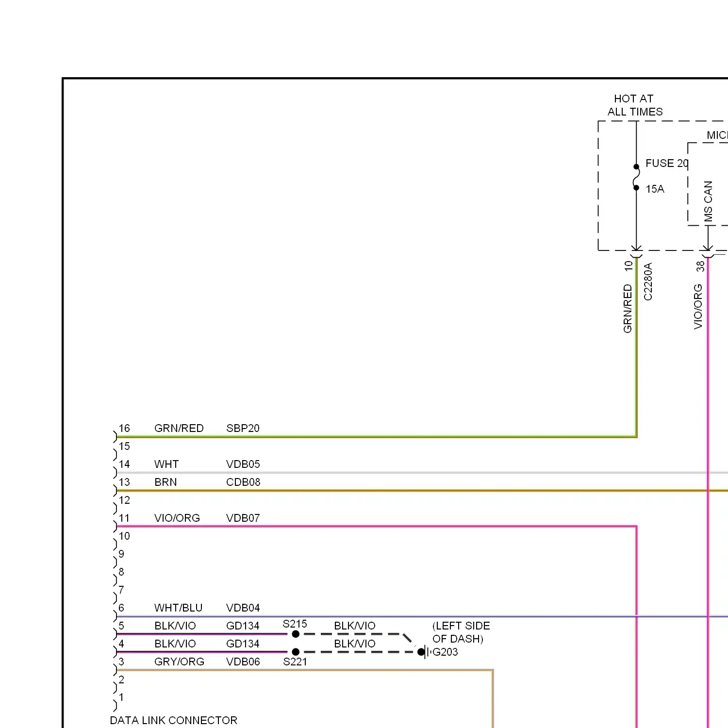Select the S215 splice label
The width and height of the screenshot is (728, 728).
click(295, 624)
